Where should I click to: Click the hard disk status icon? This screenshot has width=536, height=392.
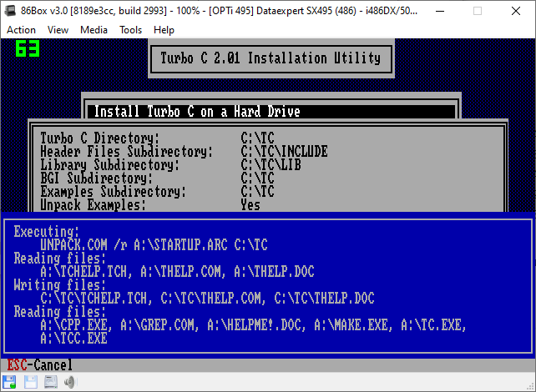(x=50, y=382)
